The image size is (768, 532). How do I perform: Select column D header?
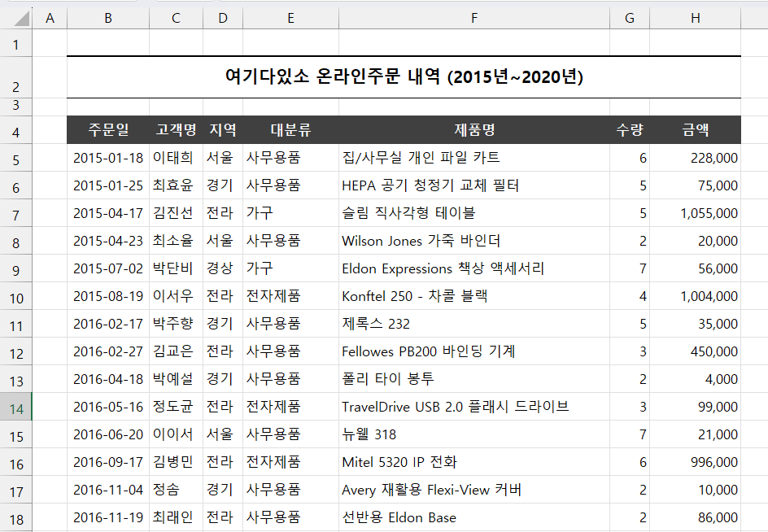pos(223,18)
